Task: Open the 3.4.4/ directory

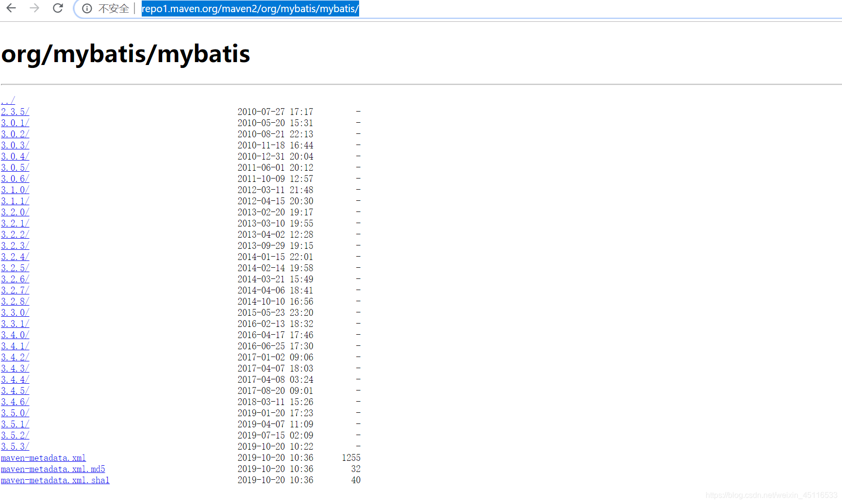Action: tap(15, 379)
